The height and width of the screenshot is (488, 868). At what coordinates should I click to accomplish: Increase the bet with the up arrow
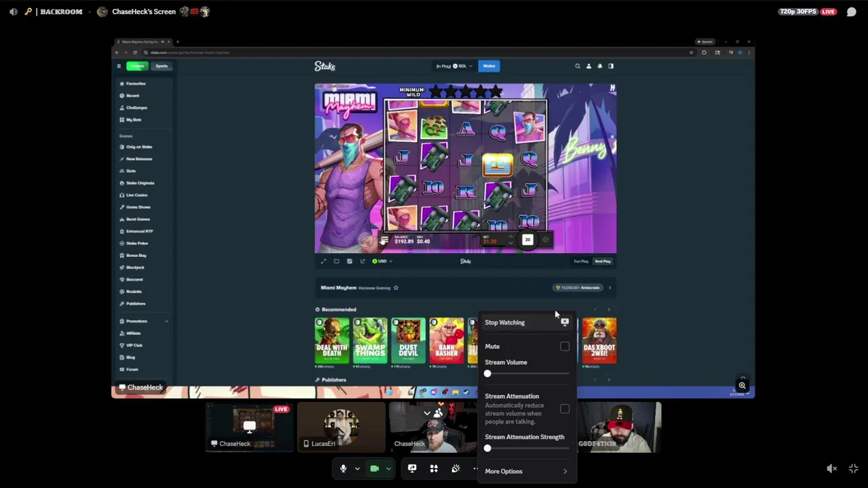[x=511, y=237]
